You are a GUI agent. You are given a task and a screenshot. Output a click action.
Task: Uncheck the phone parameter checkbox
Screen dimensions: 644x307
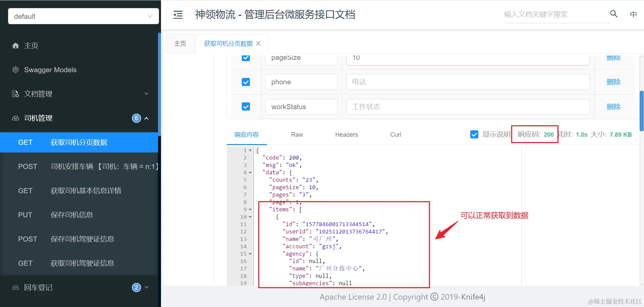246,82
